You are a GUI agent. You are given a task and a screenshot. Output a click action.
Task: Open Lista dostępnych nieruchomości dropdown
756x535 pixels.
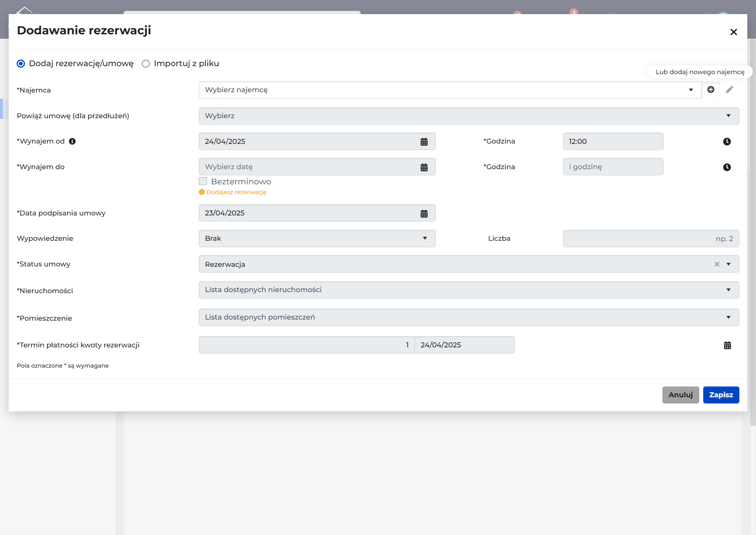click(469, 290)
